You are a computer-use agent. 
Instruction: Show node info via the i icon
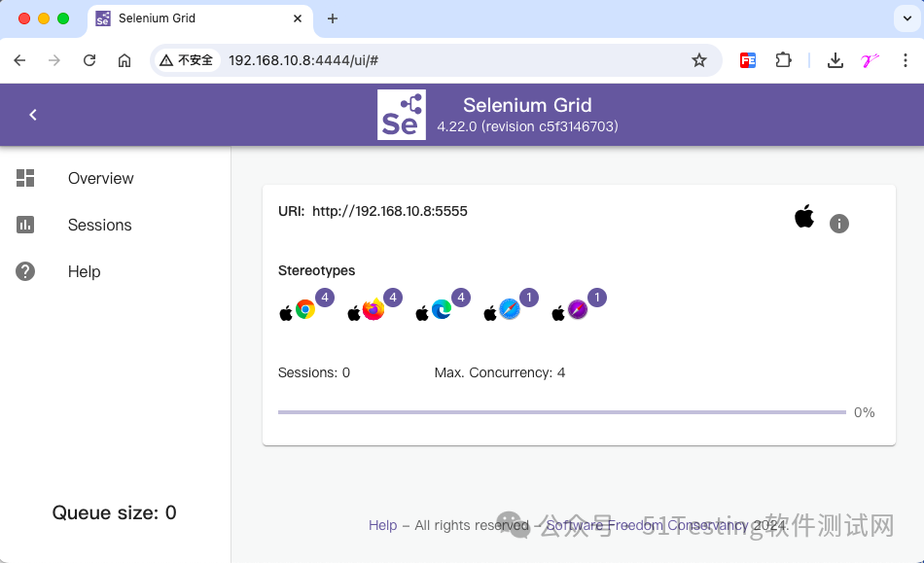click(839, 224)
